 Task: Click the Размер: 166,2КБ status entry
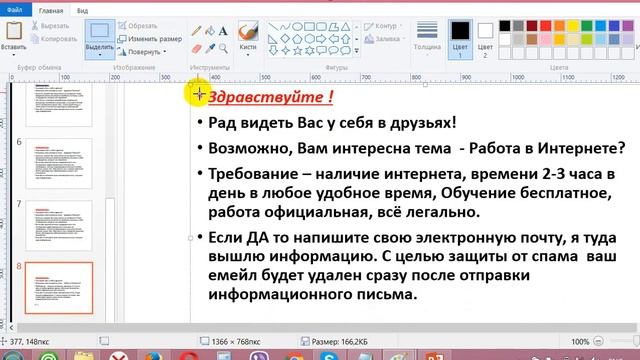(x=334, y=342)
